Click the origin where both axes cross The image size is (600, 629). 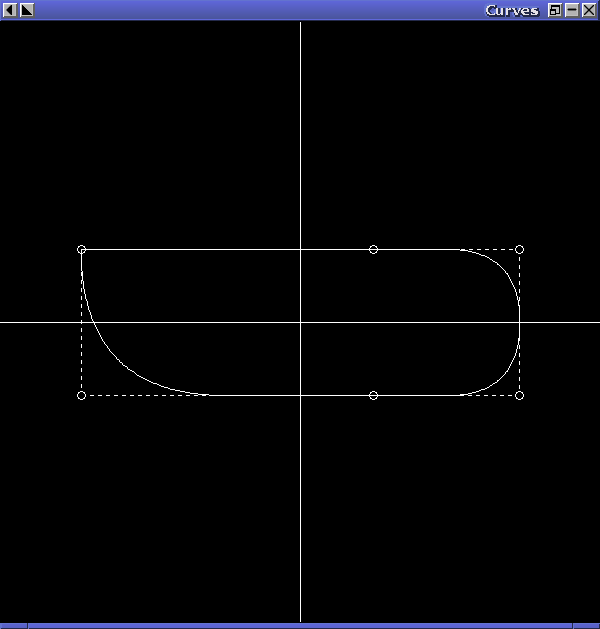(300, 322)
